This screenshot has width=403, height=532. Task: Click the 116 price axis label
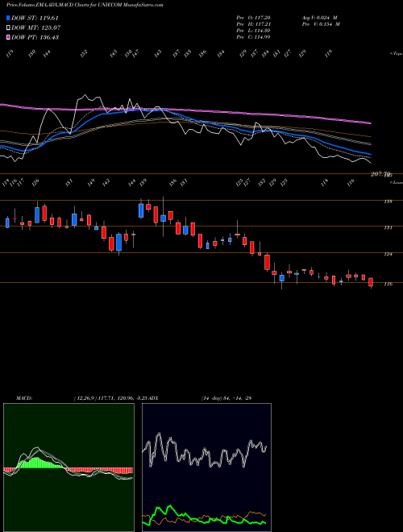[x=388, y=284]
